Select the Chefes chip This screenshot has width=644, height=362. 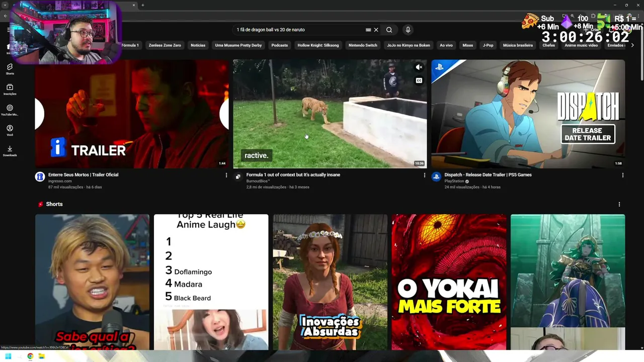pos(549,45)
